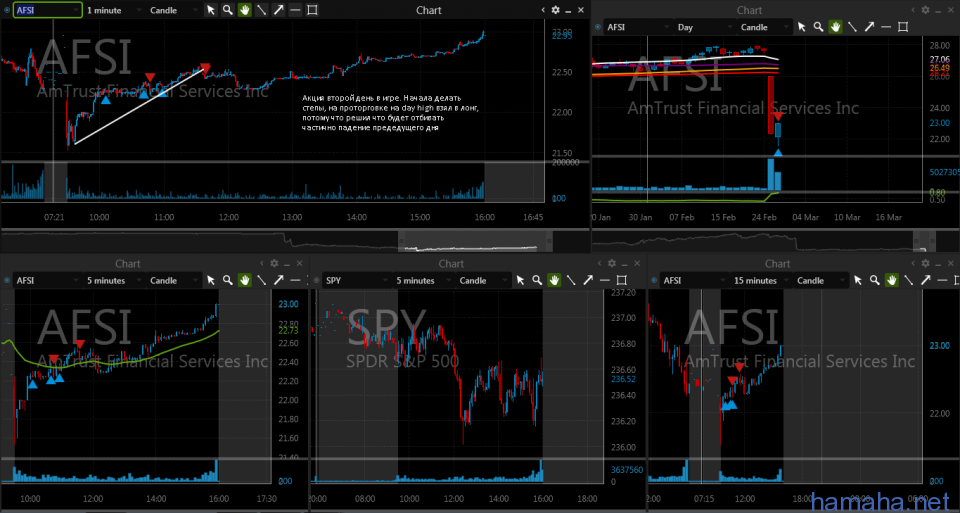Pick the trend line tool in the Day chart

[852, 27]
